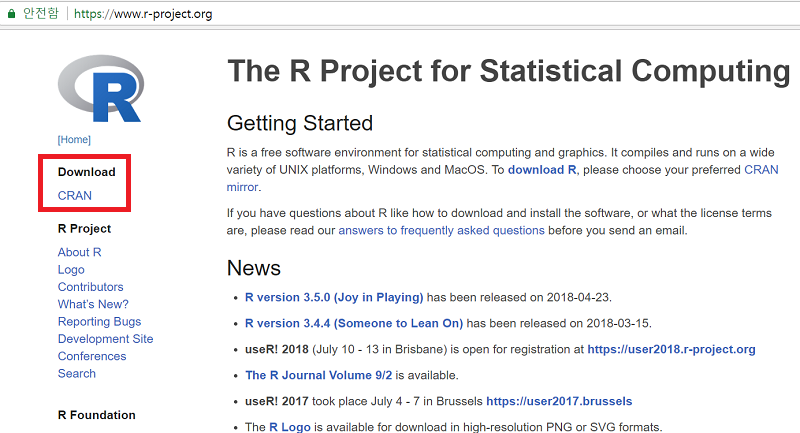800x433 pixels.
Task: Open The R Journal Volume 9/2 link
Action: coord(318,375)
